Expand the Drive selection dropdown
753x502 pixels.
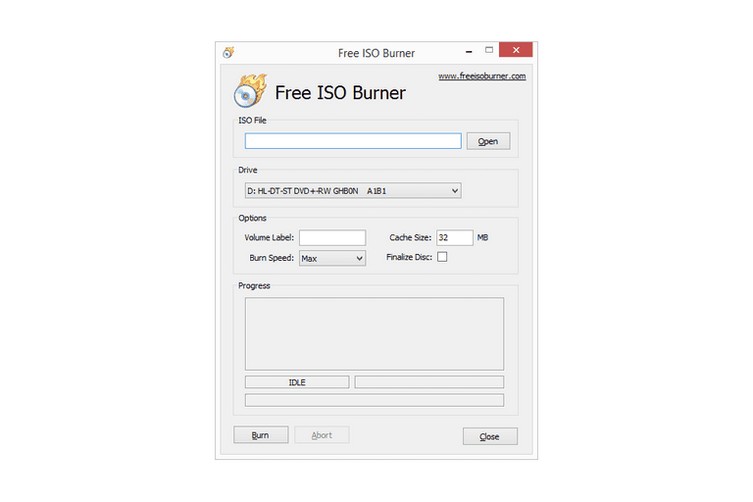coord(353,191)
